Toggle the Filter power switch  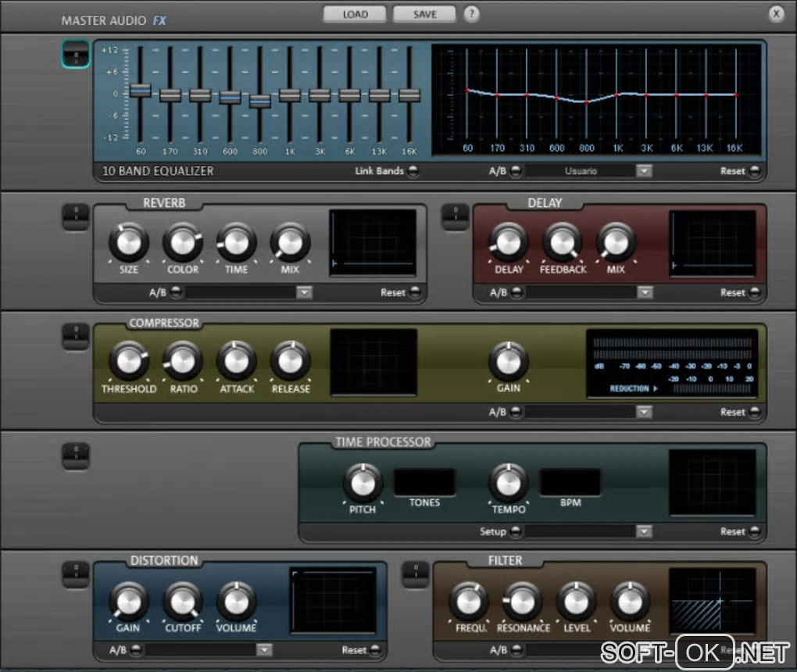415,575
